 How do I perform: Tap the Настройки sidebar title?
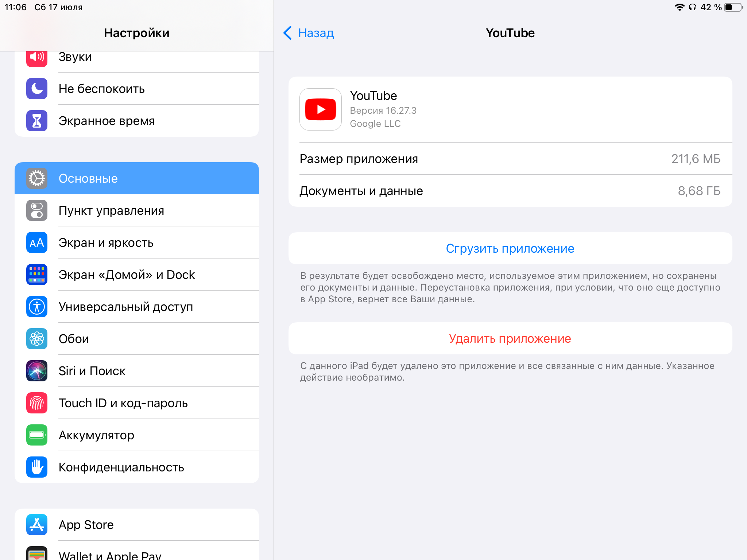(137, 33)
